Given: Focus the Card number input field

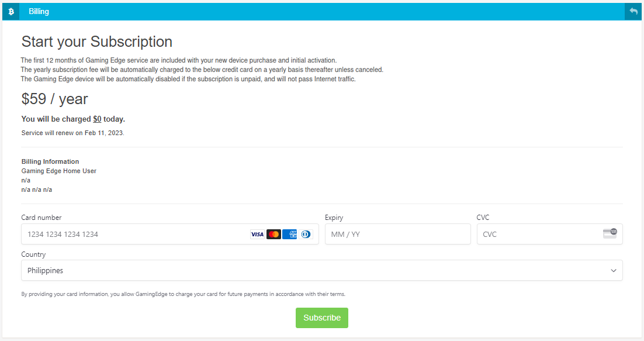Looking at the screenshot, I should click(x=170, y=234).
